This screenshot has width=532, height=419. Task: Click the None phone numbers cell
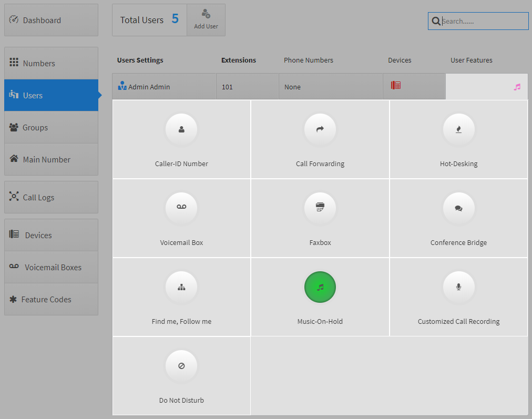click(x=331, y=87)
